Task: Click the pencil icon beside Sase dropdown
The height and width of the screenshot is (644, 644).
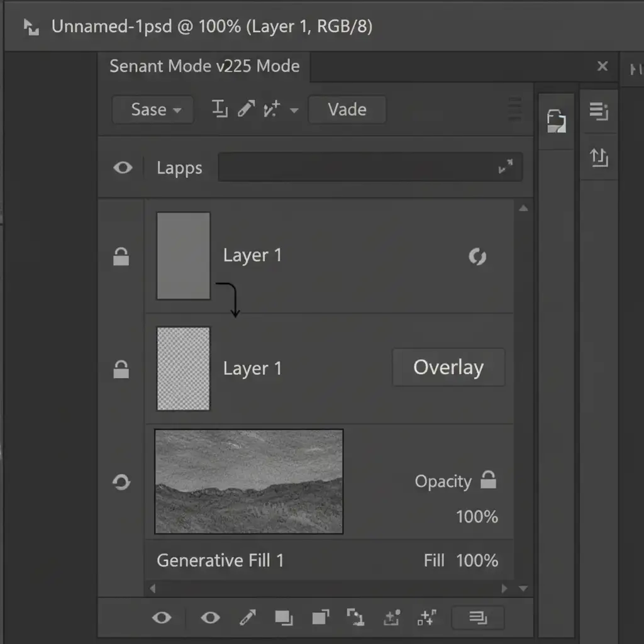Action: pos(246,109)
